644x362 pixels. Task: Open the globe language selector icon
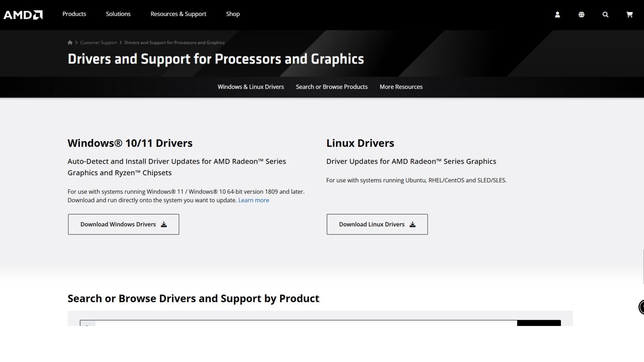coord(582,14)
